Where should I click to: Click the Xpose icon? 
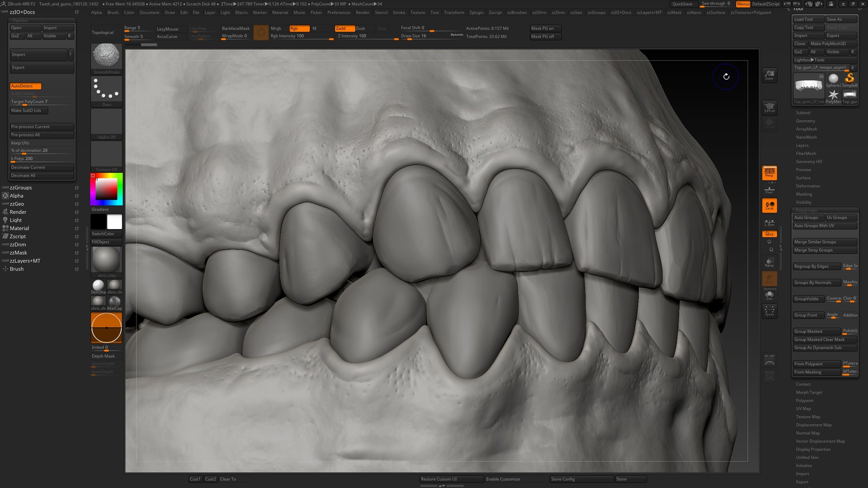770,311
